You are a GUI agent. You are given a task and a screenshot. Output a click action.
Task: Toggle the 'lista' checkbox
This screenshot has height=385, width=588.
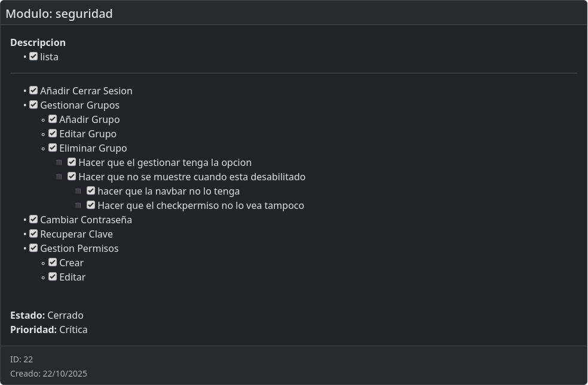tap(33, 57)
